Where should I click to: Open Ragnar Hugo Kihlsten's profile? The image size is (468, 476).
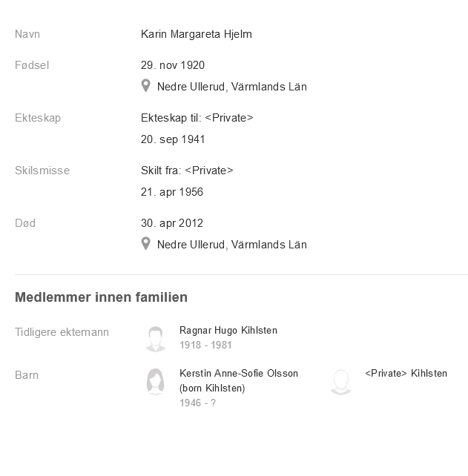point(228,331)
